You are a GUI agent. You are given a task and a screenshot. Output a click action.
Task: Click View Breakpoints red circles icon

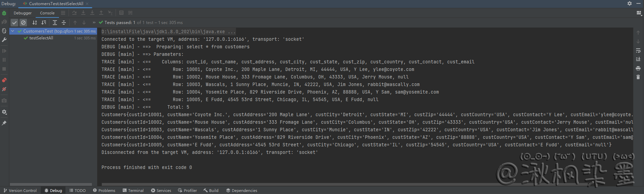tap(4, 80)
